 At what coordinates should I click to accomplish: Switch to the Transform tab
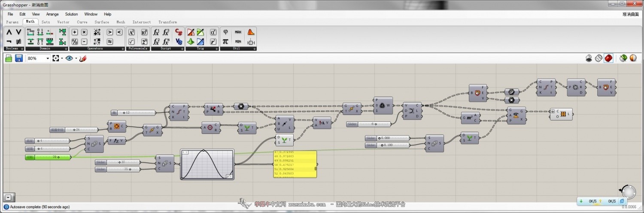click(167, 22)
